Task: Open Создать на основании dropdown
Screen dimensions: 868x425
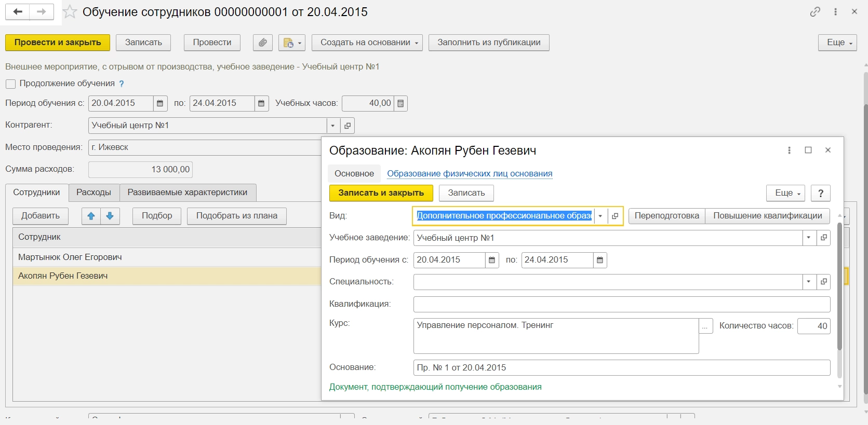Action: (x=367, y=43)
